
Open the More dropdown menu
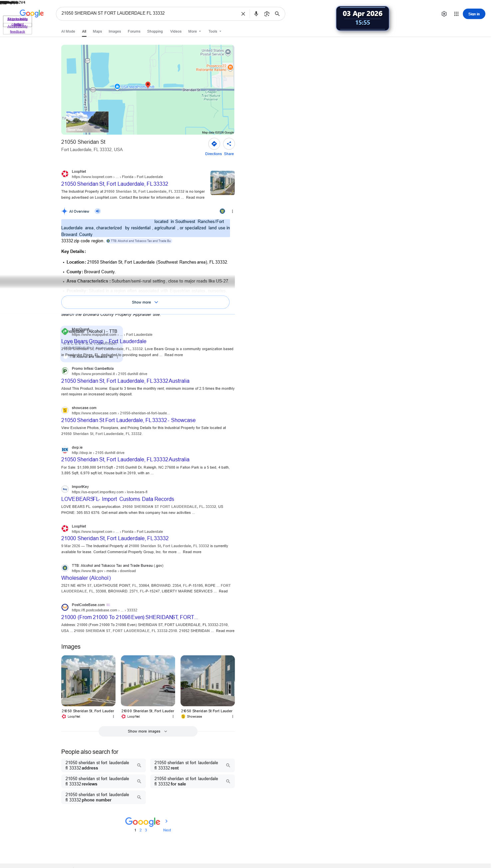pos(195,32)
